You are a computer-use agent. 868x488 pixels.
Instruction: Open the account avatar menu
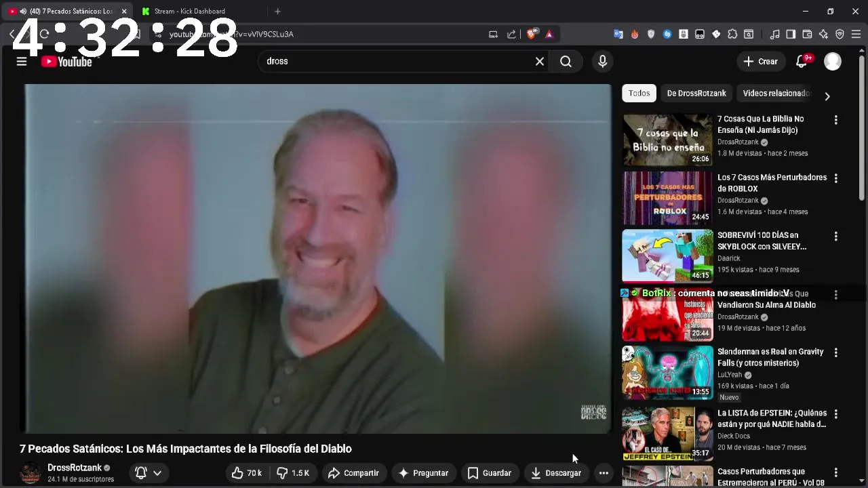pos(833,62)
